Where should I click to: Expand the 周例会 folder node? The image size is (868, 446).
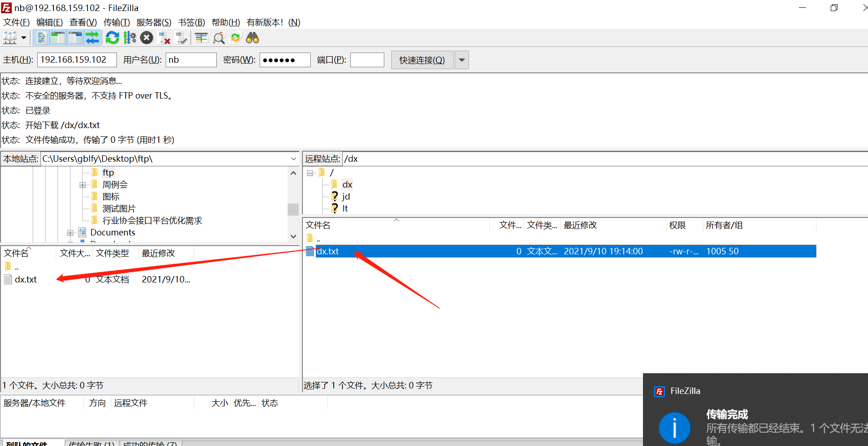(82, 185)
